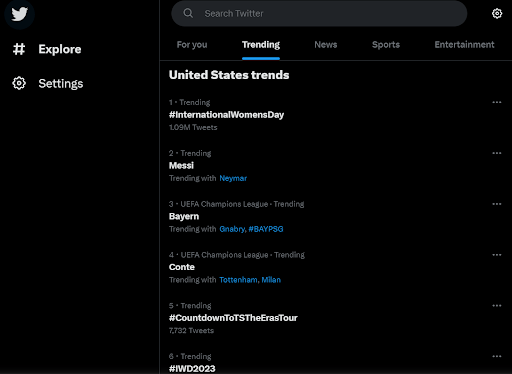Click the Twitter bird logo
This screenshot has width=512, height=374.
(x=19, y=14)
